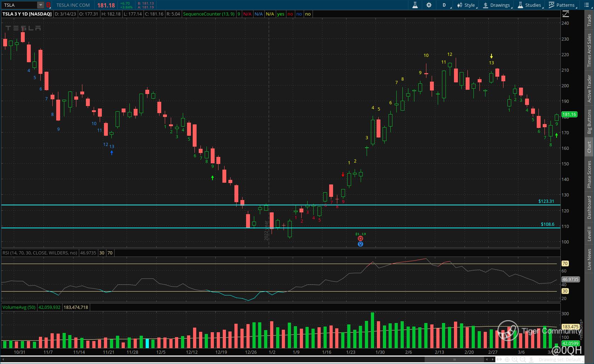
Task: Open the Times And Sales side tab
Action: [x=589, y=50]
